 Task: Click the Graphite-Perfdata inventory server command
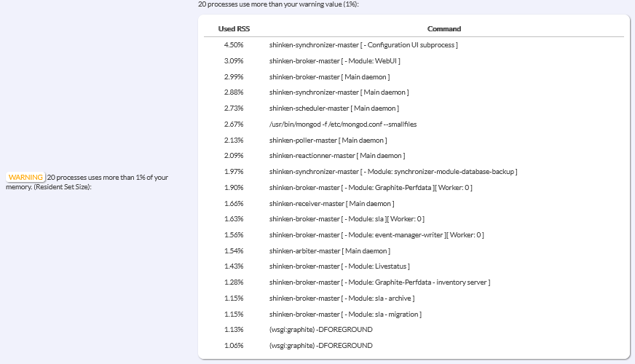click(379, 282)
